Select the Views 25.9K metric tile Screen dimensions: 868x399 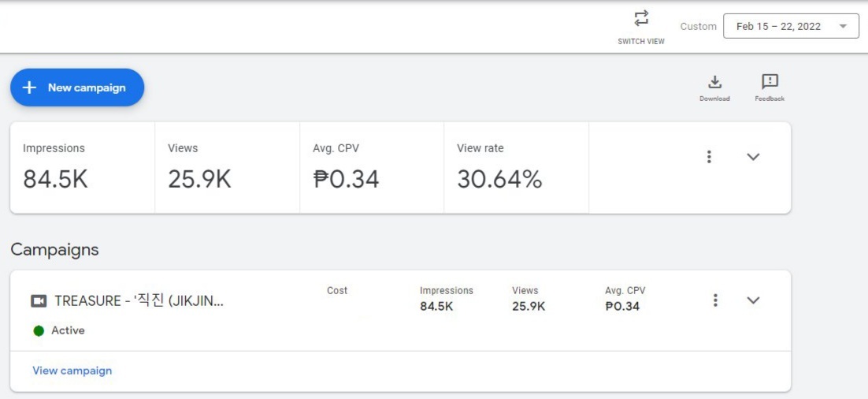click(x=228, y=168)
